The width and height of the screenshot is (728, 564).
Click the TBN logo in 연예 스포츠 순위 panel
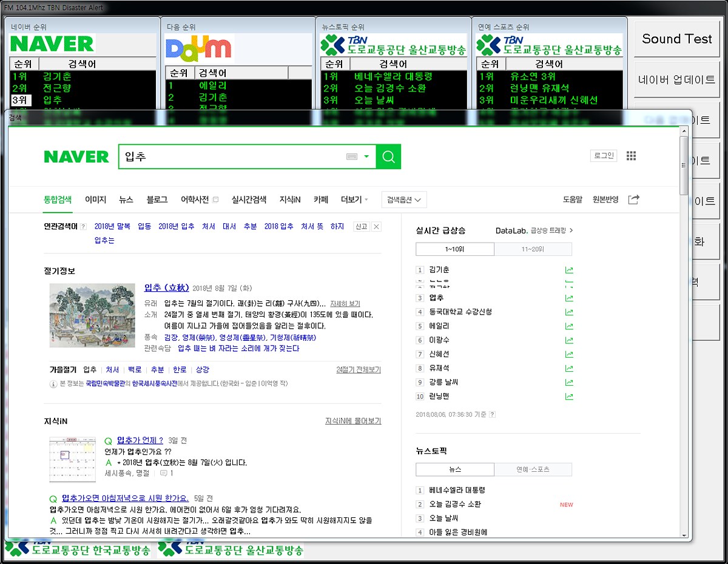click(549, 45)
